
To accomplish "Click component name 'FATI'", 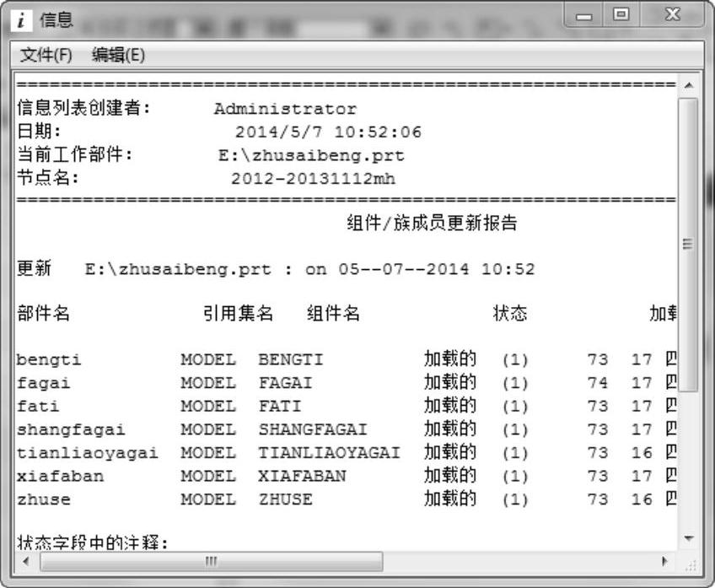I will point(280,406).
